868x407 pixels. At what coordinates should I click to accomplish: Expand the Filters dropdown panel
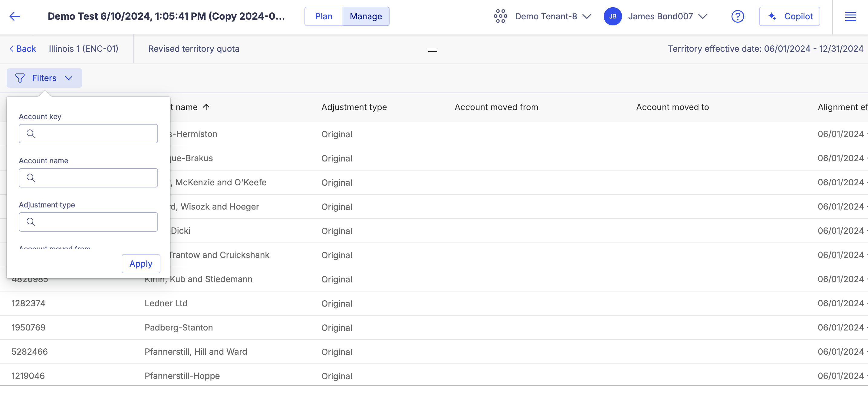pos(44,77)
